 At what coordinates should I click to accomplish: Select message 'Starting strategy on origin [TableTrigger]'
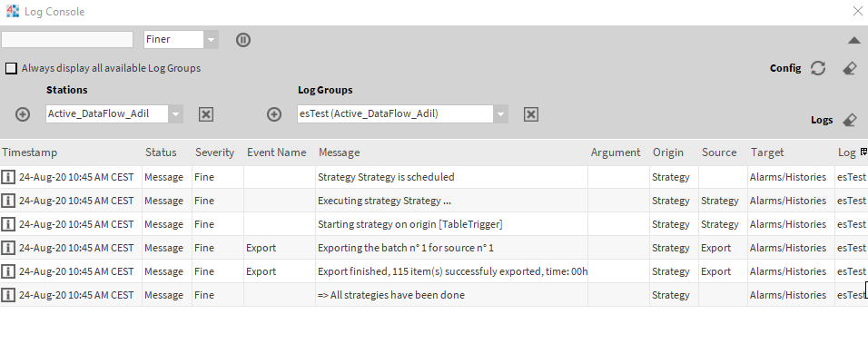click(x=410, y=224)
